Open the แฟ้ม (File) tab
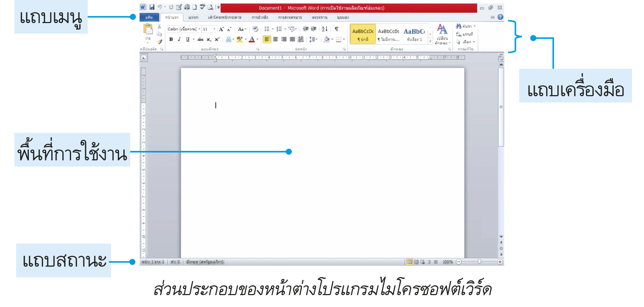 tap(149, 17)
